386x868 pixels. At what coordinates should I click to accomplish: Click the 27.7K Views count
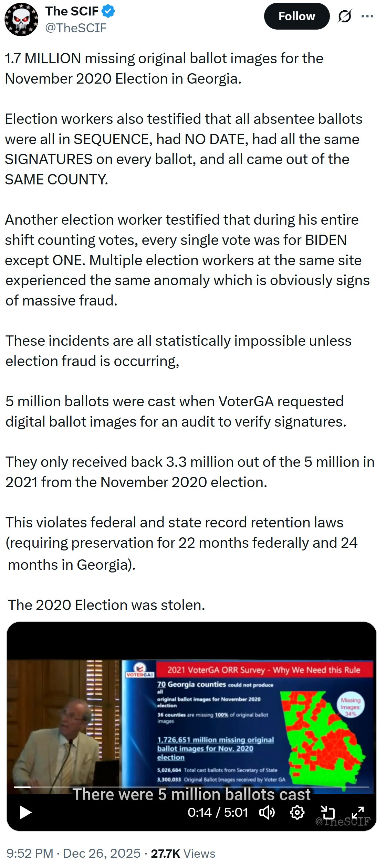[183, 854]
